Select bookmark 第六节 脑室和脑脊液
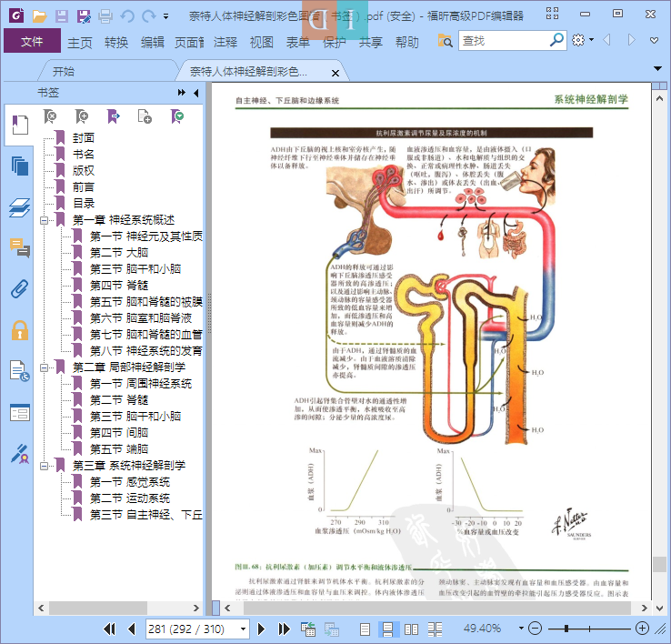 pos(141,318)
